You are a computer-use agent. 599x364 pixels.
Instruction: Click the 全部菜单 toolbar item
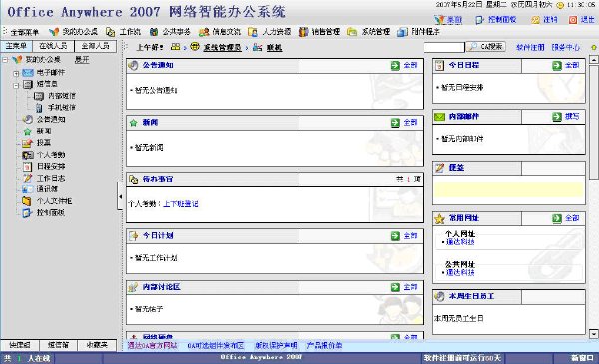[24, 32]
